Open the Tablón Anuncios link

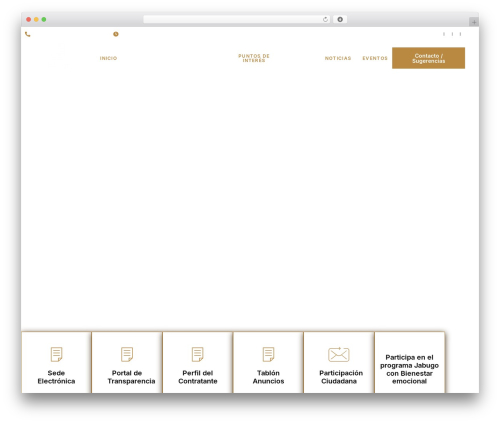coord(268,377)
